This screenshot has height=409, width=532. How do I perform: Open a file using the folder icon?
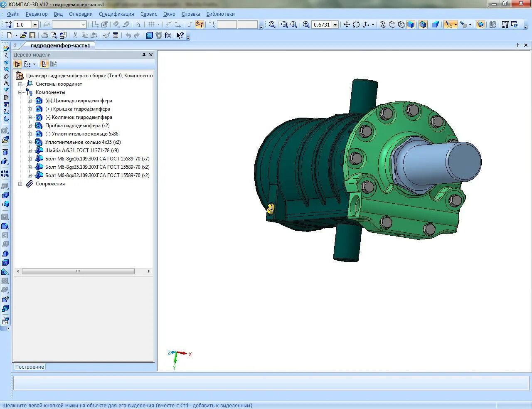pyautogui.click(x=23, y=36)
